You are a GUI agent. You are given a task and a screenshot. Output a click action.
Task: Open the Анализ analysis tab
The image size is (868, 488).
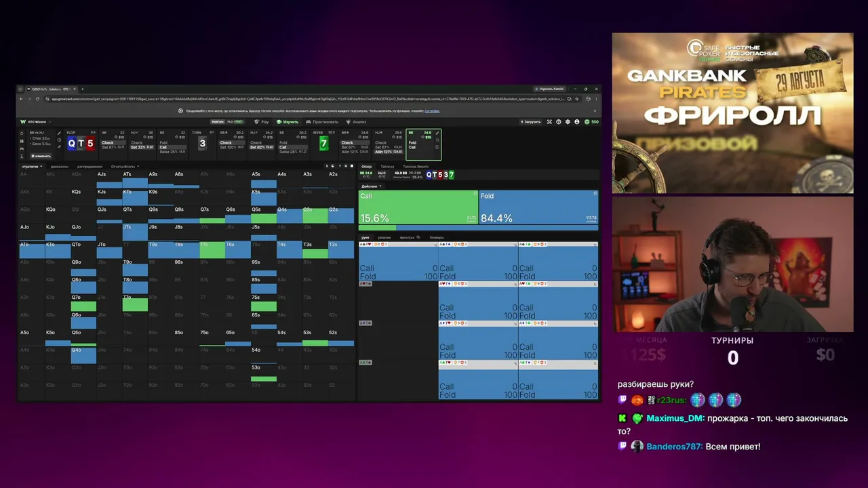[x=356, y=122]
